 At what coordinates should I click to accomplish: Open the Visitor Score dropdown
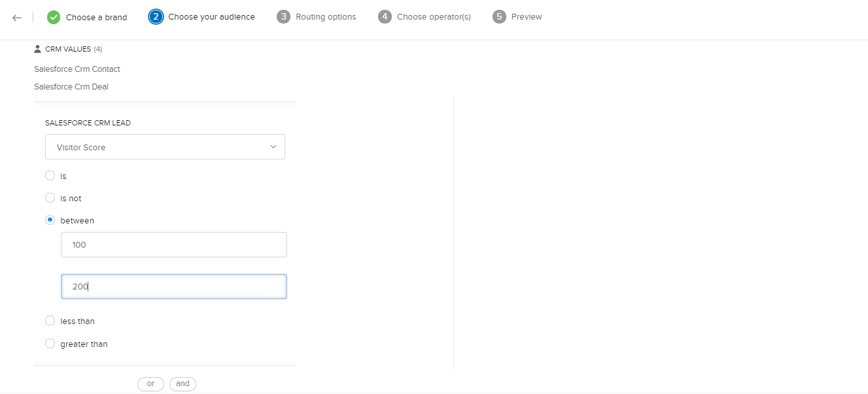coord(165,147)
